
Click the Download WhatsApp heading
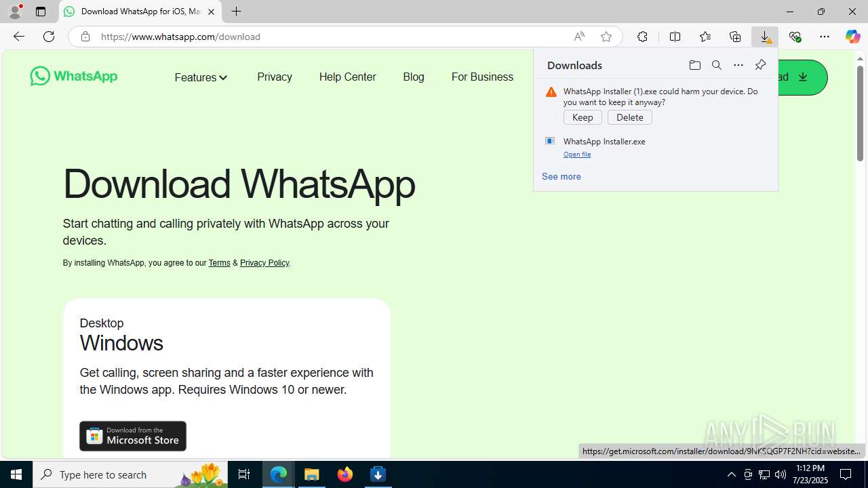239,184
